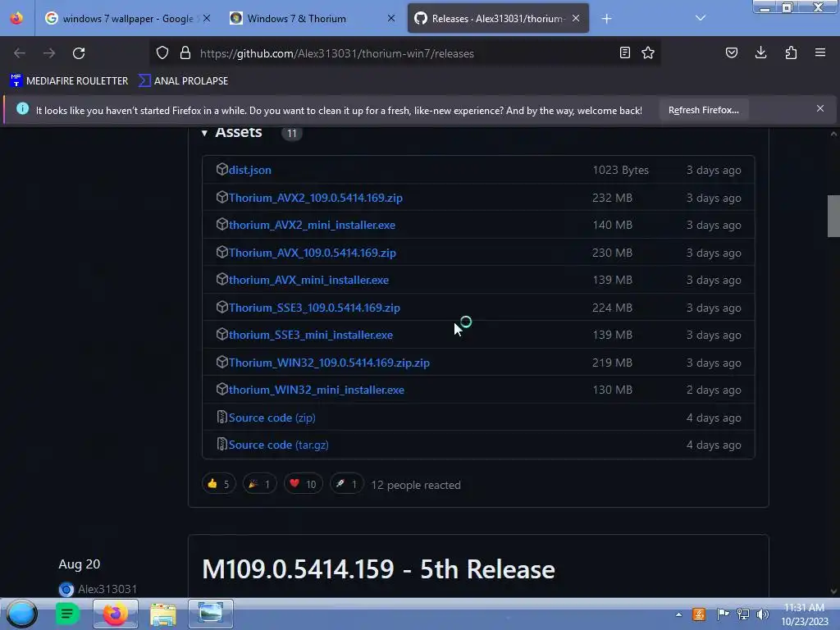
Task: Download thorium_AVX_mini_installer.exe
Action: point(308,281)
